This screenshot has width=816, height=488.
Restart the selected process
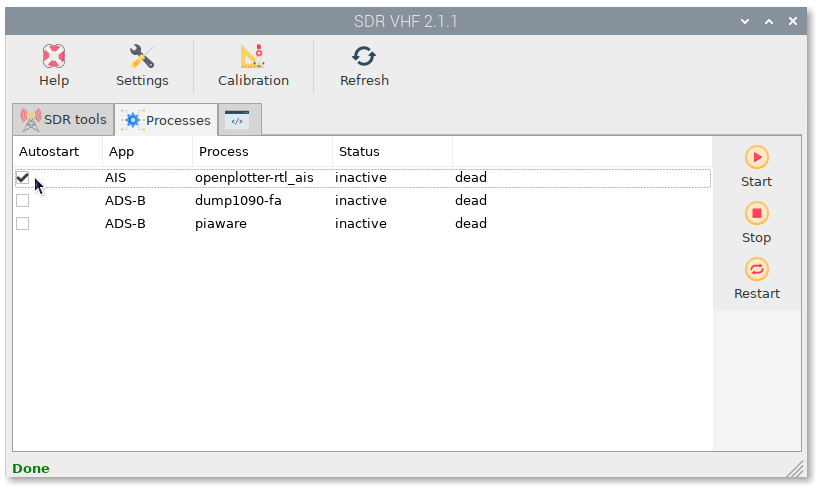coord(756,280)
